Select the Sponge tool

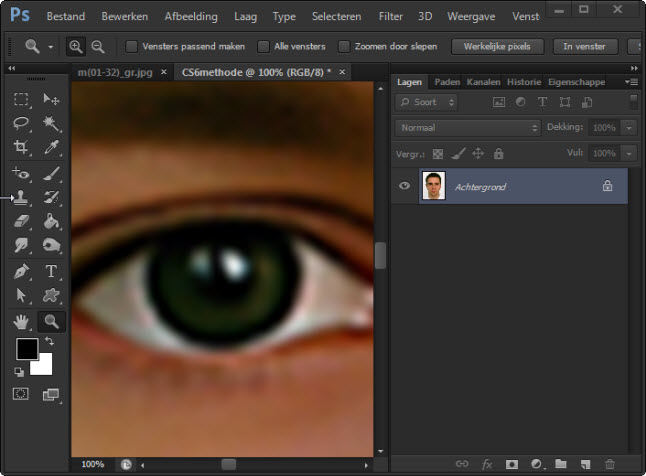click(x=51, y=245)
